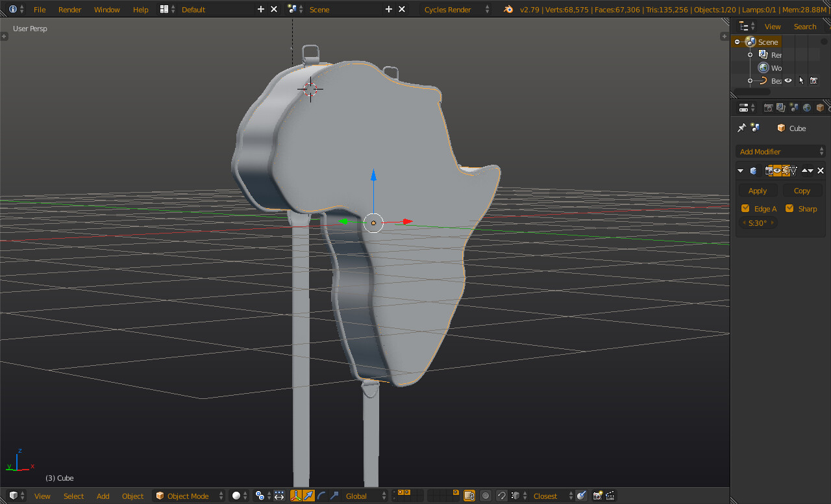Expand the Bezier curve item in Outliner

tap(750, 81)
